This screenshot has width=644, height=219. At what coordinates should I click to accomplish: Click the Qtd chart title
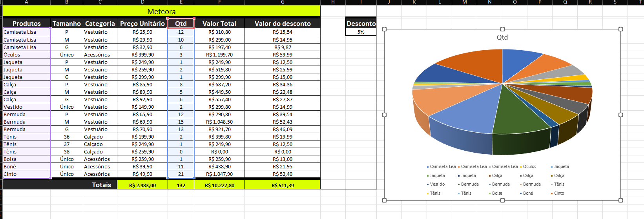[502, 37]
